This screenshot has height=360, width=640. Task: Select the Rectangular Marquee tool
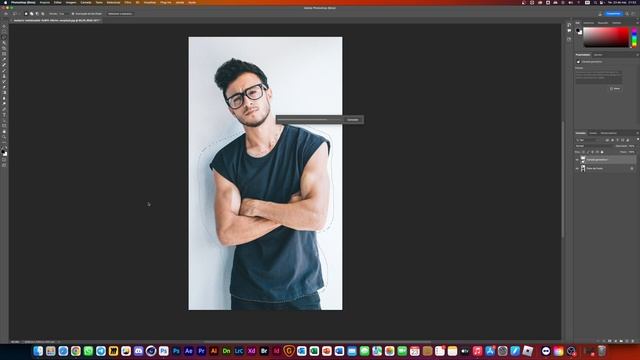4,31
